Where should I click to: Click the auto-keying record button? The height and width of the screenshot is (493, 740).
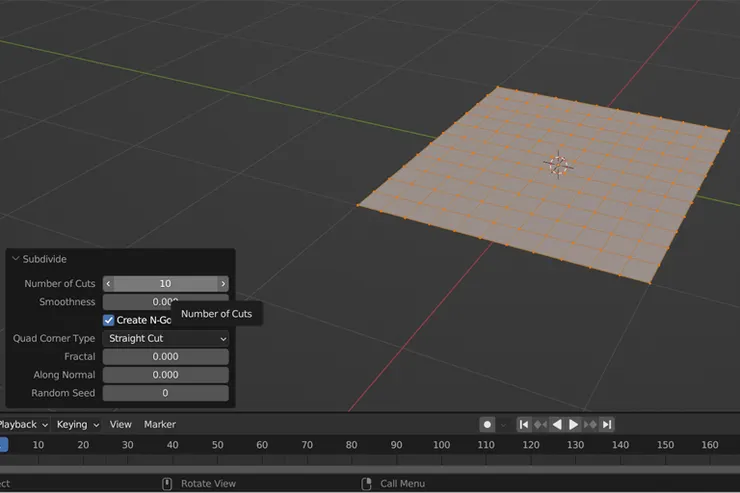tap(487, 424)
